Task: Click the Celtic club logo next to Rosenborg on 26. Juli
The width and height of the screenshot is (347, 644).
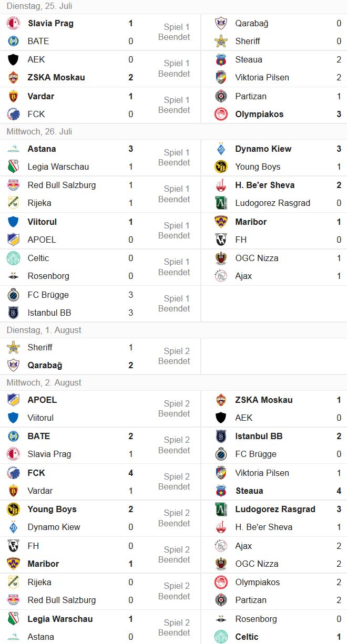Action: click(13, 258)
